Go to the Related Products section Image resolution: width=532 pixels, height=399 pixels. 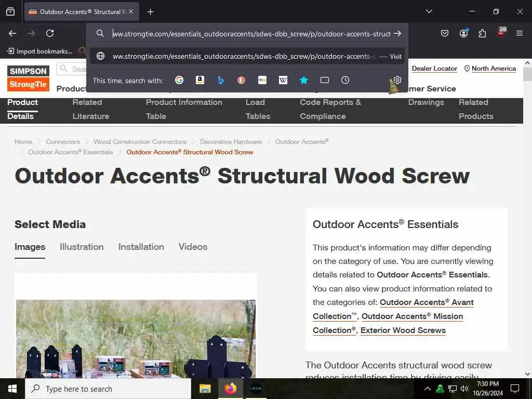[476, 109]
